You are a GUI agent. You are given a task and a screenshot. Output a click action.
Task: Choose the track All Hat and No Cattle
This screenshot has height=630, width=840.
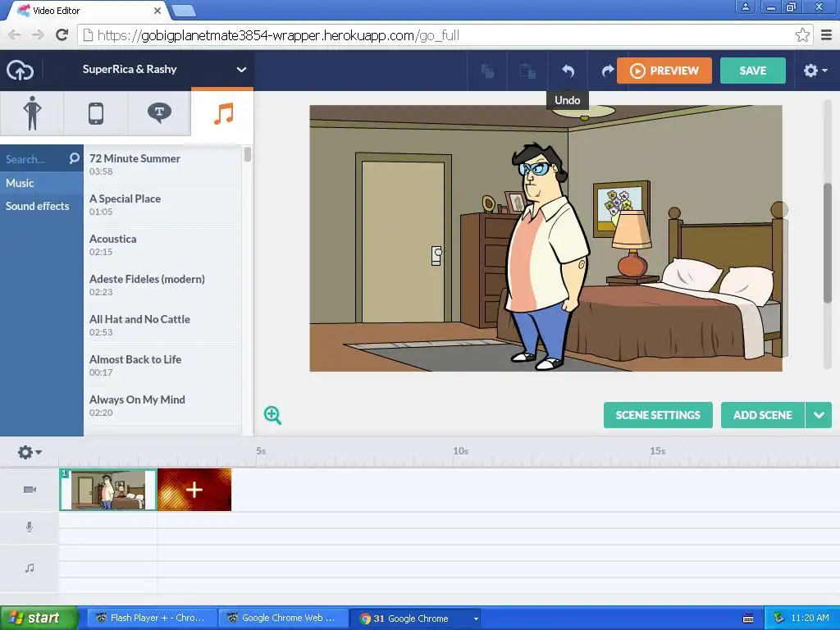(162, 325)
